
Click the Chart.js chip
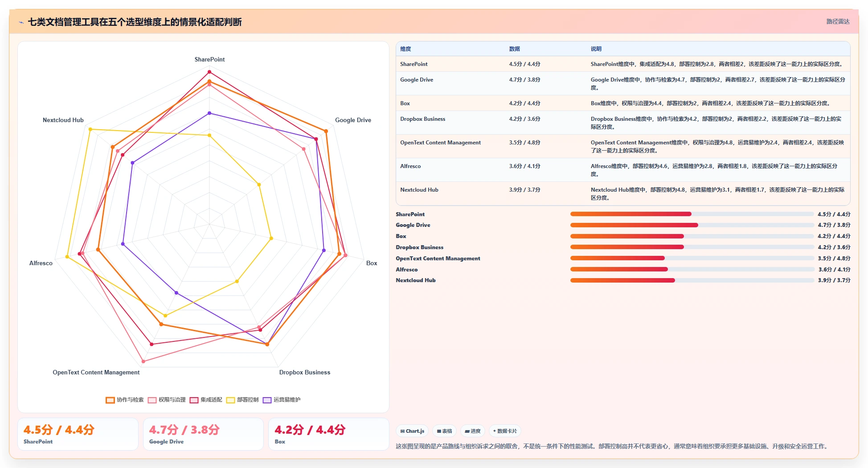pos(412,431)
